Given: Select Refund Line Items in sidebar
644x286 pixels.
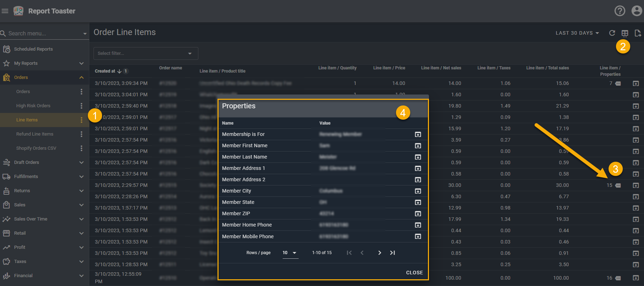Looking at the screenshot, I should (35, 134).
